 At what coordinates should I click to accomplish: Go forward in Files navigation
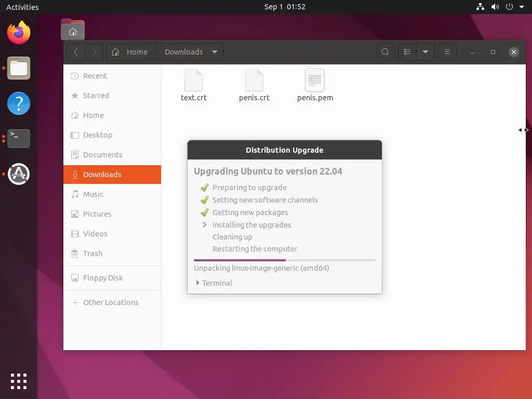[94, 52]
